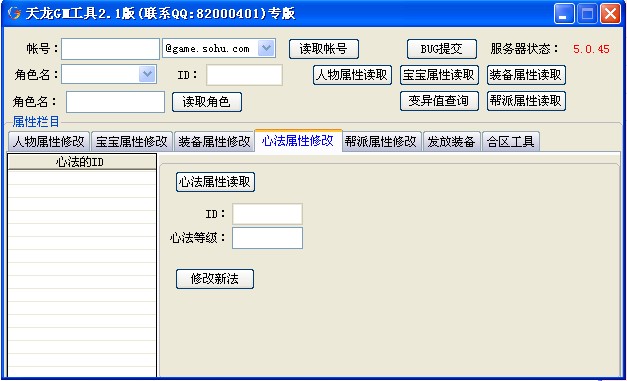Viewport: 627px width, 381px height.
Task: Click 人物属性读取 button
Action: tap(352, 75)
